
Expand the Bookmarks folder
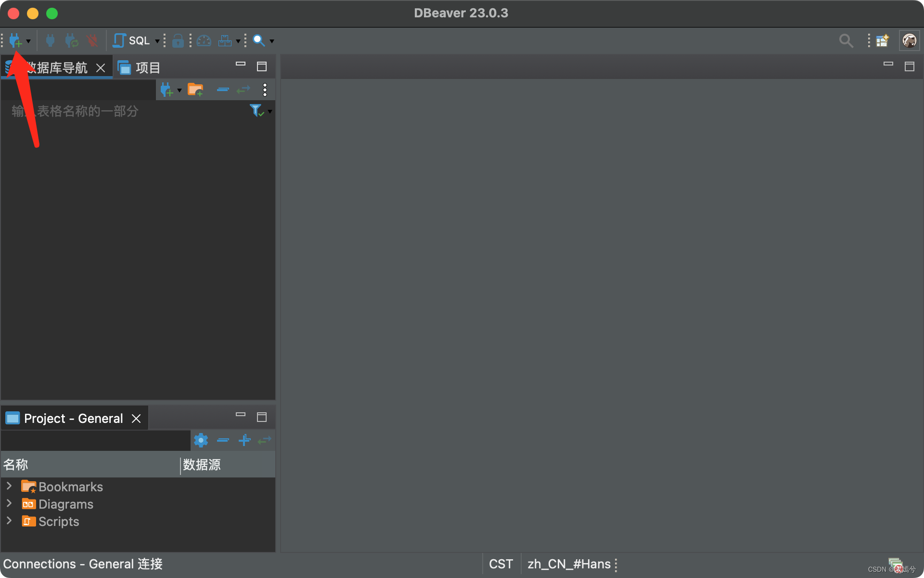tap(9, 486)
